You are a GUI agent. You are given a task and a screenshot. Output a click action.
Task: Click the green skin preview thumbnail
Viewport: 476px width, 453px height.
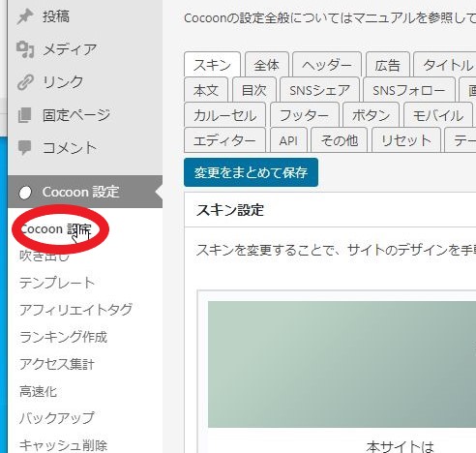point(342,364)
